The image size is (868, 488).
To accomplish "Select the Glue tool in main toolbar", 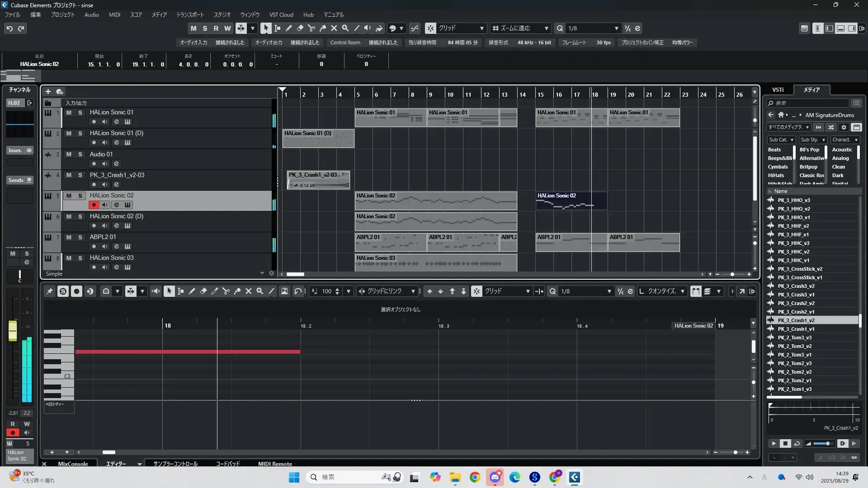I will pyautogui.click(x=322, y=28).
